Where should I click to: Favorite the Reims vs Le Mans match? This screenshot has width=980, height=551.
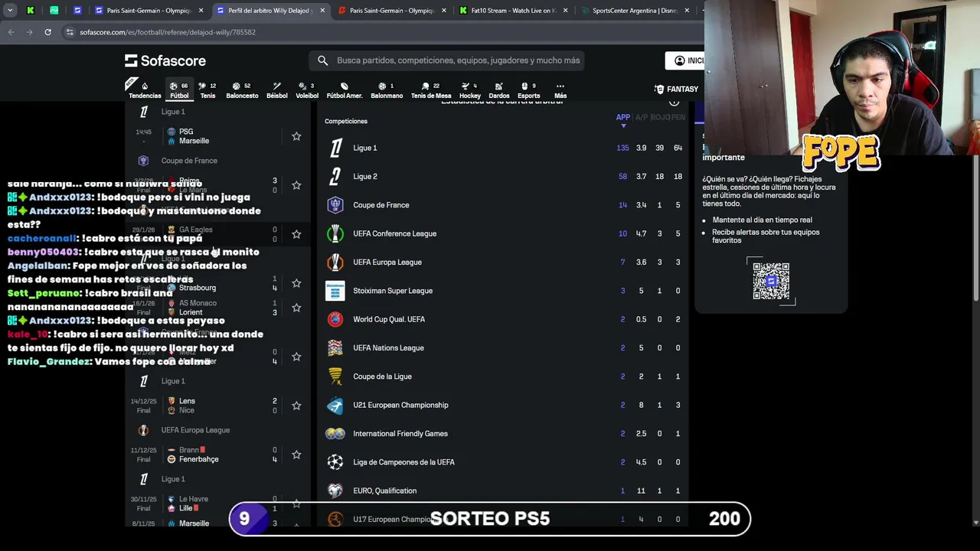(296, 185)
